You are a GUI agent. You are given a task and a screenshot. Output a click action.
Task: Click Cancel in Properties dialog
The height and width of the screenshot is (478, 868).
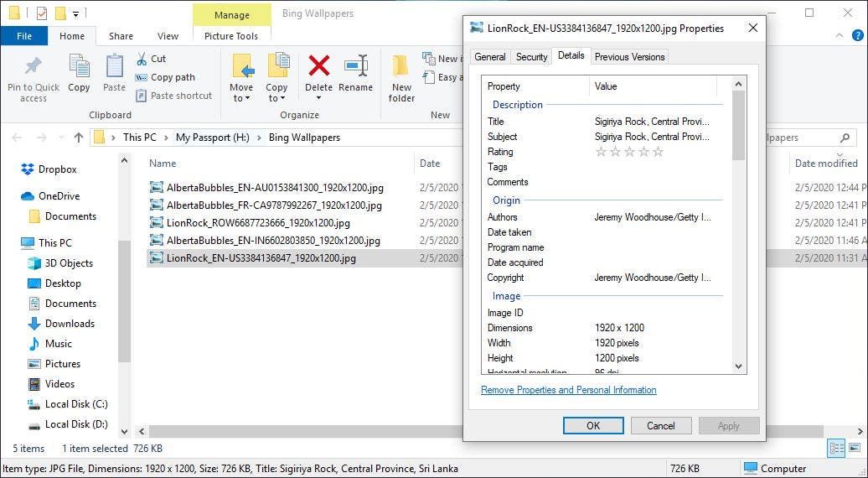coord(660,425)
